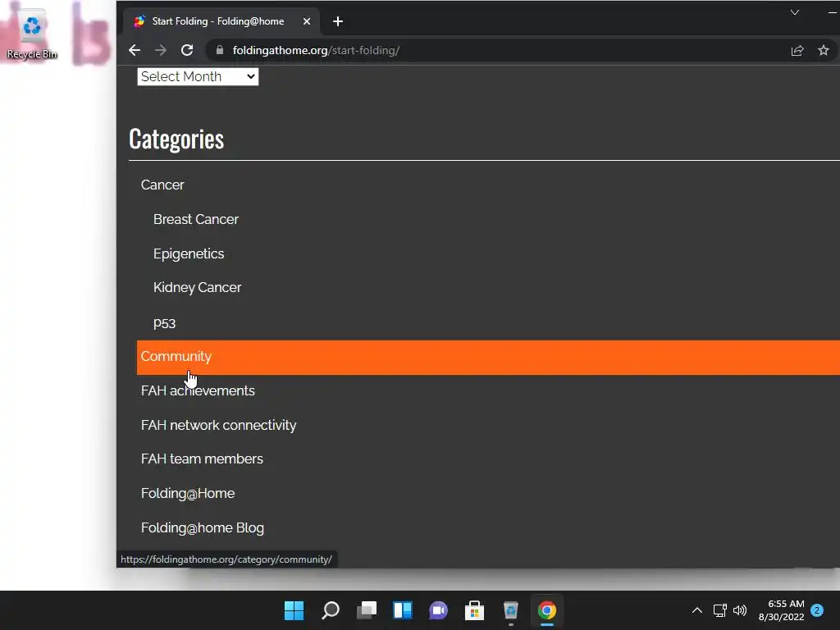Open the Breast Cancer category

195,220
